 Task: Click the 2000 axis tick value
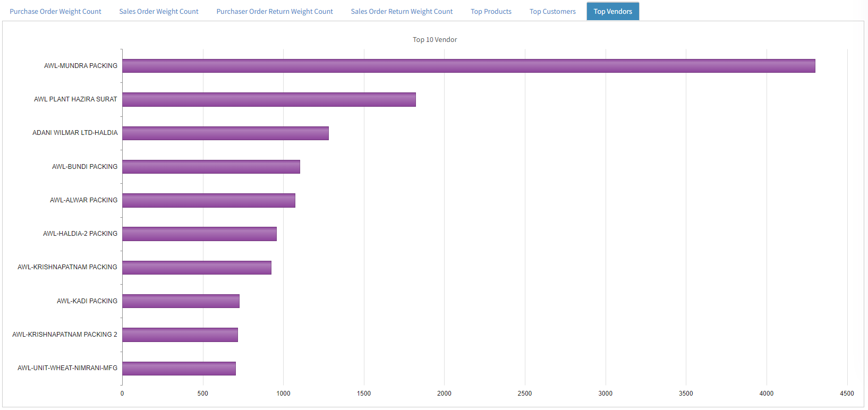click(444, 394)
